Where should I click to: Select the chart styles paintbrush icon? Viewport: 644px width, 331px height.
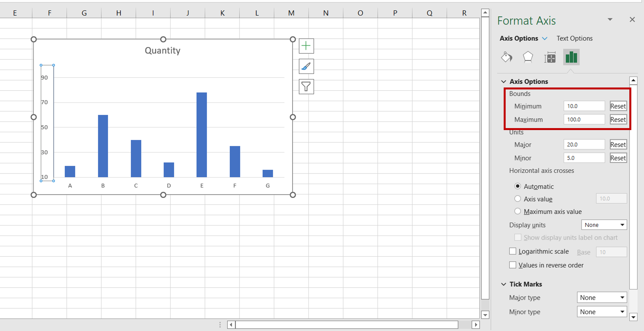pyautogui.click(x=307, y=66)
